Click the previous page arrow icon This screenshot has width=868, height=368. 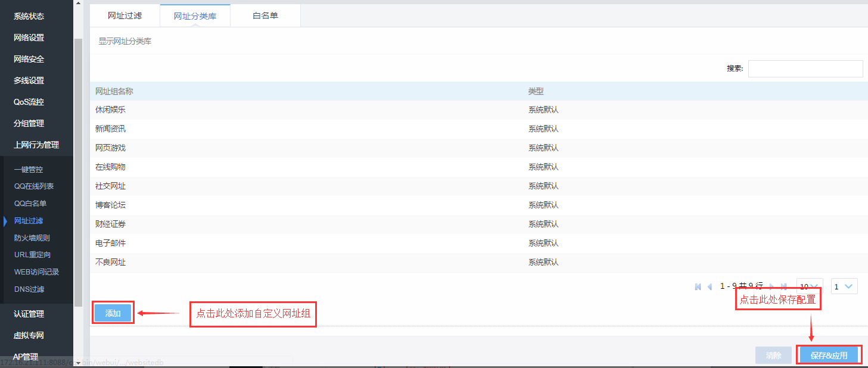click(710, 286)
